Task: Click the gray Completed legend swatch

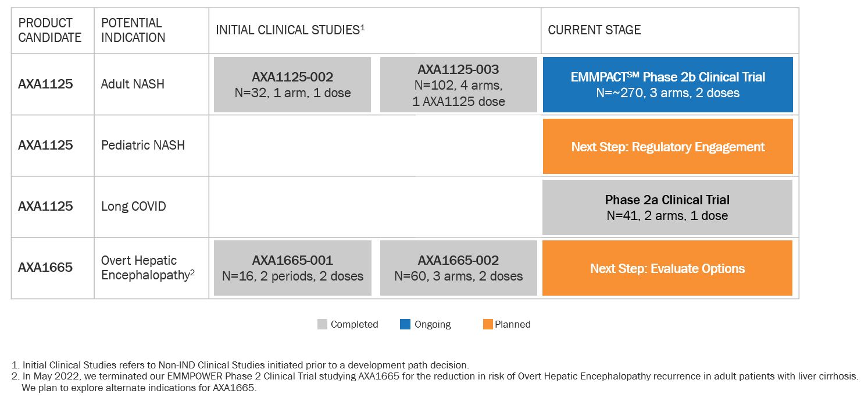Action: [323, 324]
